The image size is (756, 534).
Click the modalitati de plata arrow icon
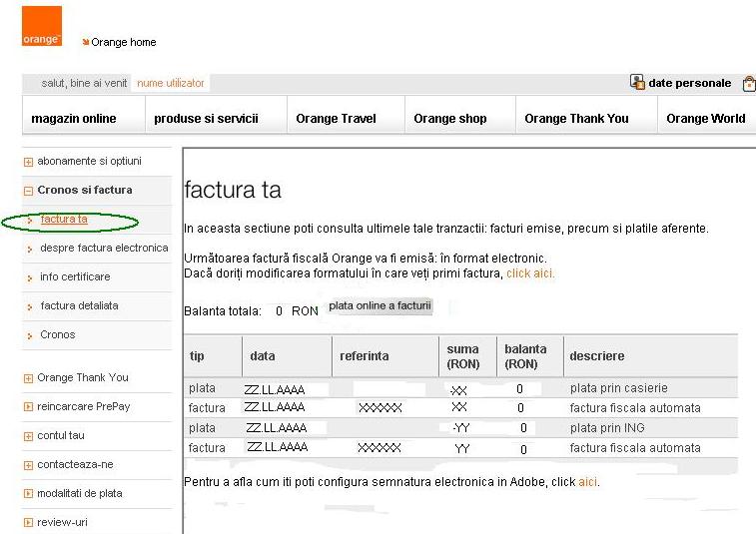[x=28, y=493]
